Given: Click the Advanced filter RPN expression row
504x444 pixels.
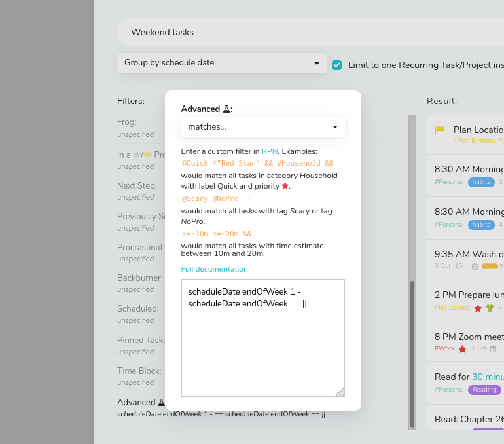Looking at the screenshot, I should click(221, 414).
